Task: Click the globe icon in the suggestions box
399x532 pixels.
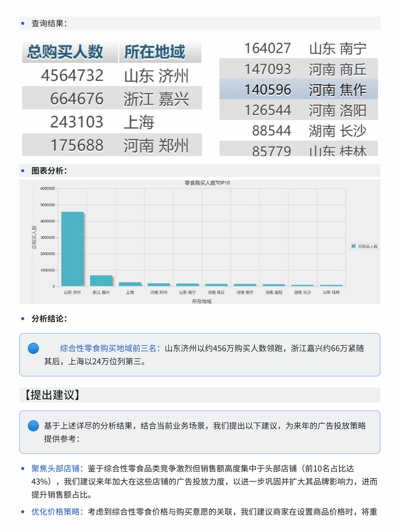Action: 33,425
